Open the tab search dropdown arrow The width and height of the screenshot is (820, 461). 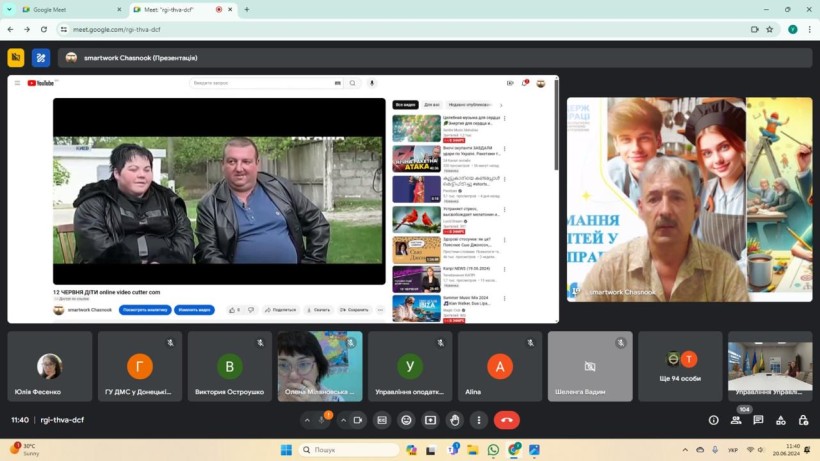coord(9,9)
